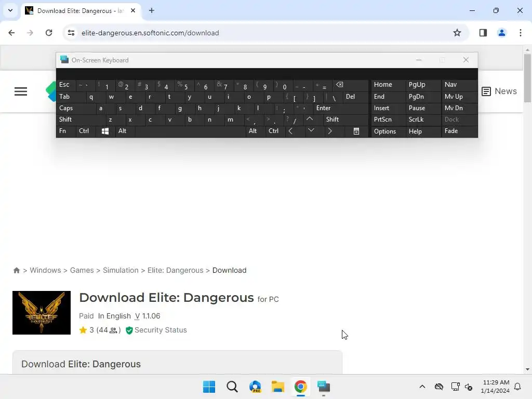Click the Home key on keyboard
Viewport: 532px width, 399px height.
388,85
